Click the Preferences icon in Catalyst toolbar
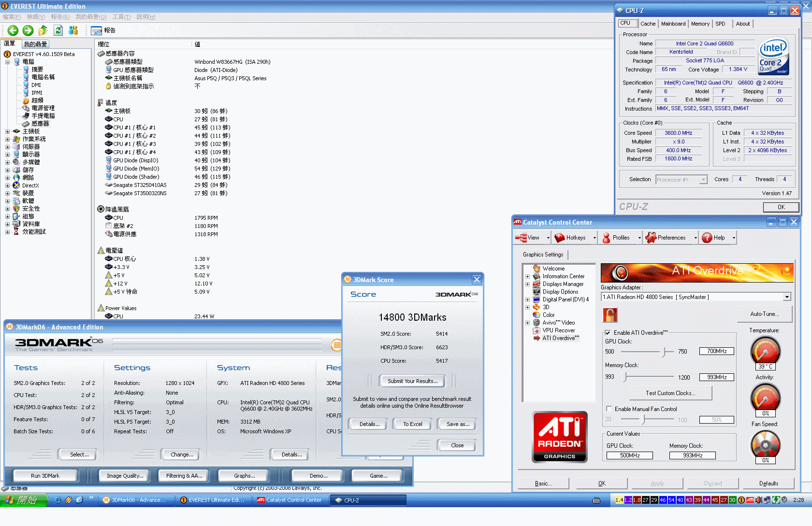Screen dimensions: 812x526 point(651,238)
